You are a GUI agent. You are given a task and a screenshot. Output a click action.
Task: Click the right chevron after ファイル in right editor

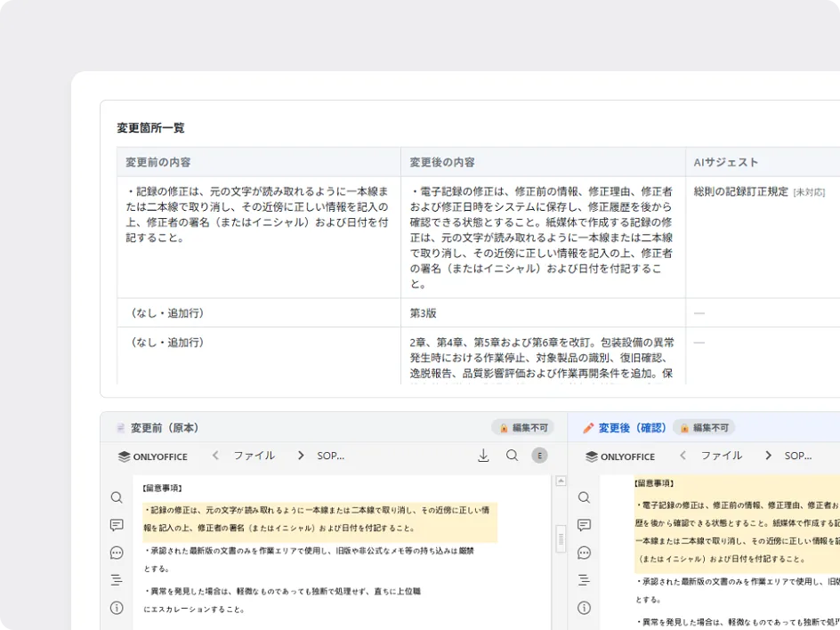(x=768, y=456)
